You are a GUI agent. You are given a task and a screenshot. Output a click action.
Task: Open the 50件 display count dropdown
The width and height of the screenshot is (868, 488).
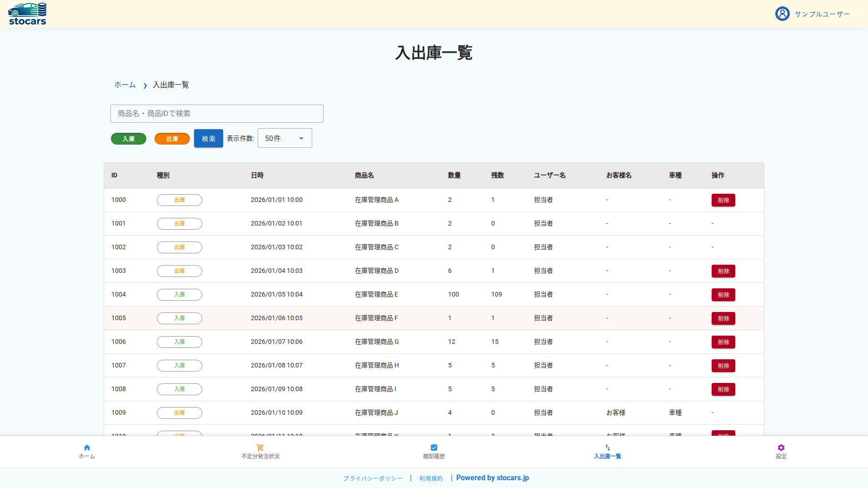[285, 138]
